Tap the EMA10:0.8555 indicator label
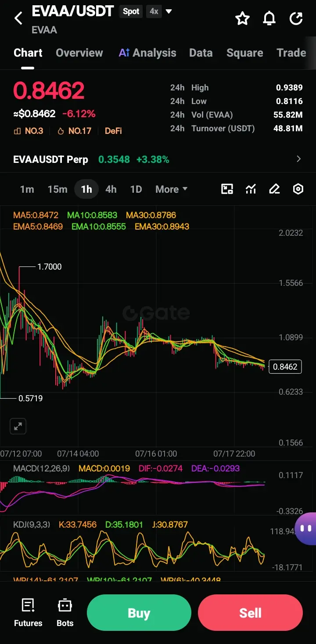Image resolution: width=316 pixels, height=644 pixels. [99, 227]
